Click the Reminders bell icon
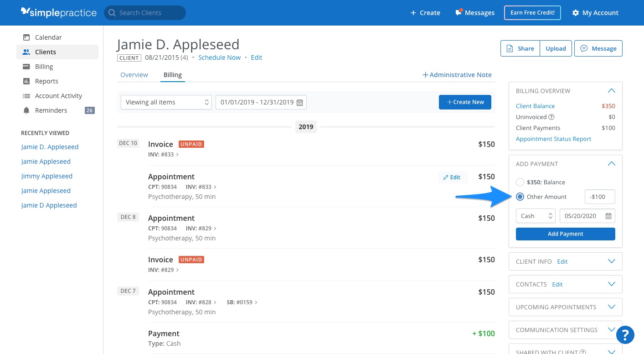This screenshot has height=354, width=644. (27, 110)
